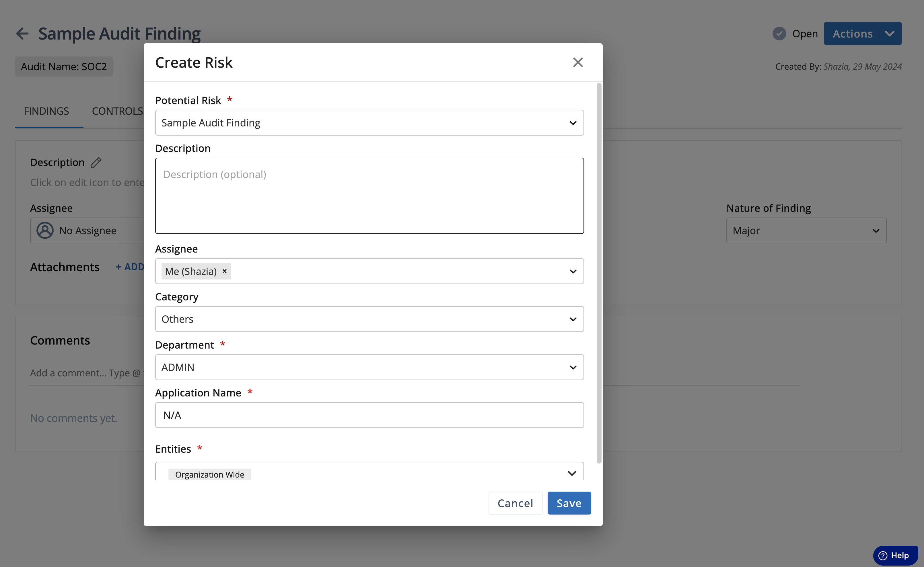Click the Sample Audit Finding page title
Image resolution: width=924 pixels, height=567 pixels.
pyautogui.click(x=119, y=34)
